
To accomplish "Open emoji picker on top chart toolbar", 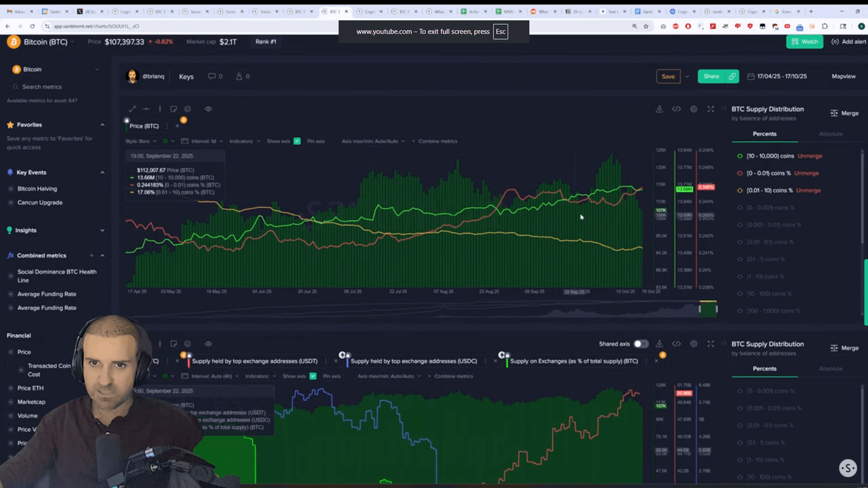I will [x=188, y=109].
